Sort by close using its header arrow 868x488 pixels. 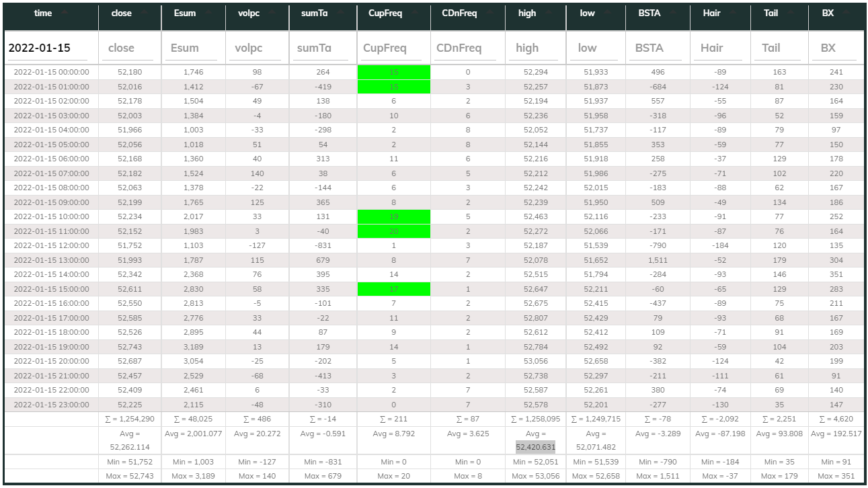click(x=145, y=13)
